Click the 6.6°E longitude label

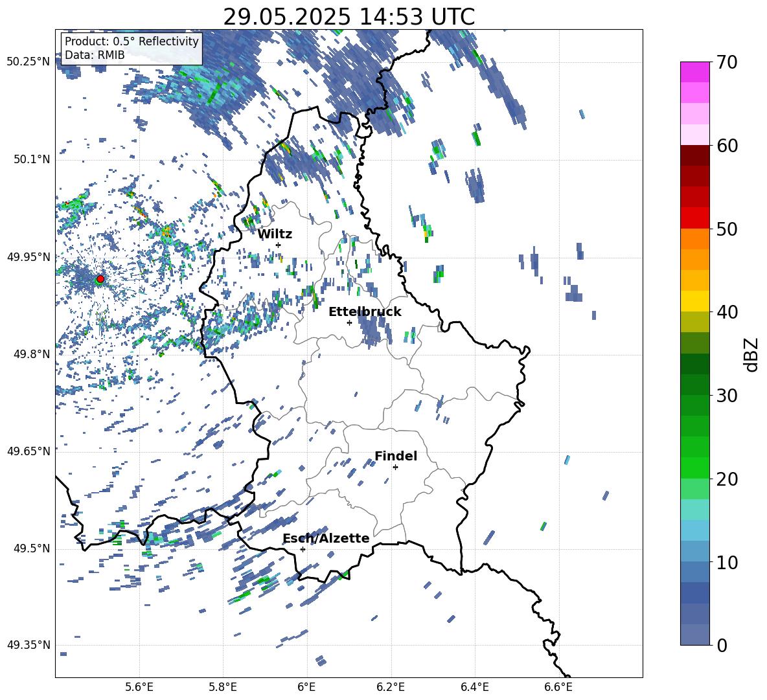tap(558, 687)
